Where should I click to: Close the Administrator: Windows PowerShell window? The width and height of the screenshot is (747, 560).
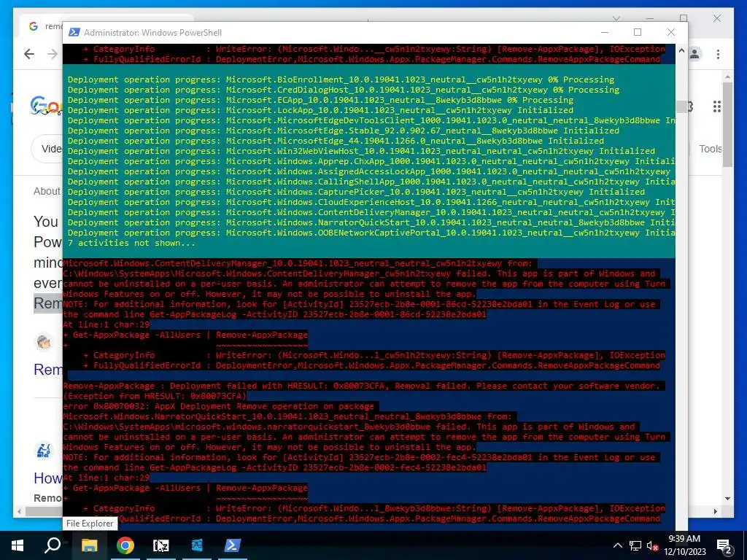[x=671, y=32]
